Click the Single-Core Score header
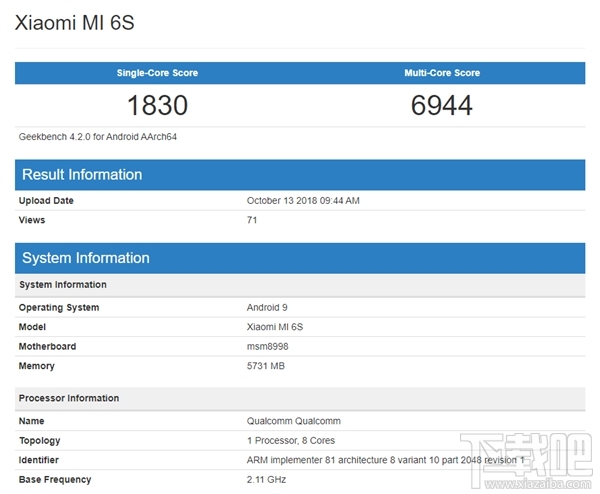600x494 pixels. pos(157,73)
